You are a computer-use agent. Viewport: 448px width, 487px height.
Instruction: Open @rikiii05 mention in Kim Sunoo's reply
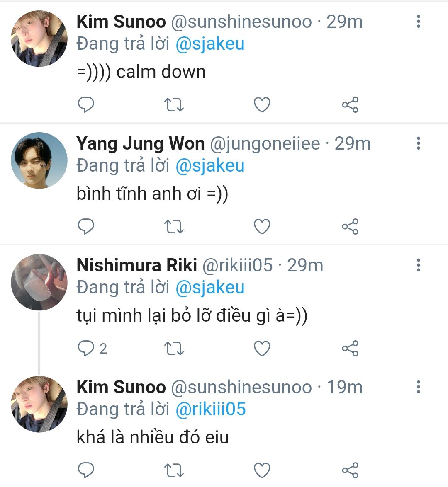211,409
